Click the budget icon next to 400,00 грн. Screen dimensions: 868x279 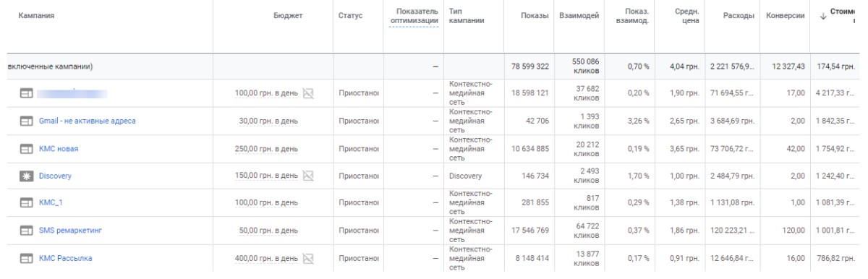tap(308, 258)
